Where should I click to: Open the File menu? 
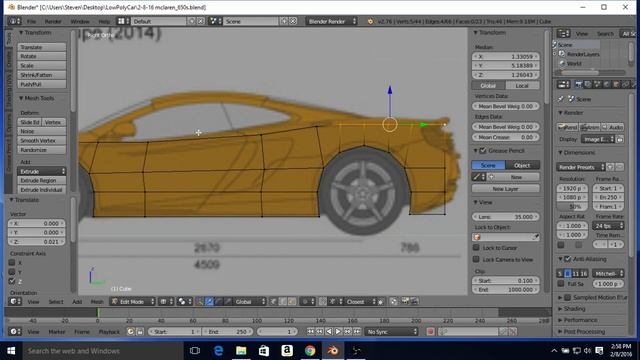tap(31, 21)
